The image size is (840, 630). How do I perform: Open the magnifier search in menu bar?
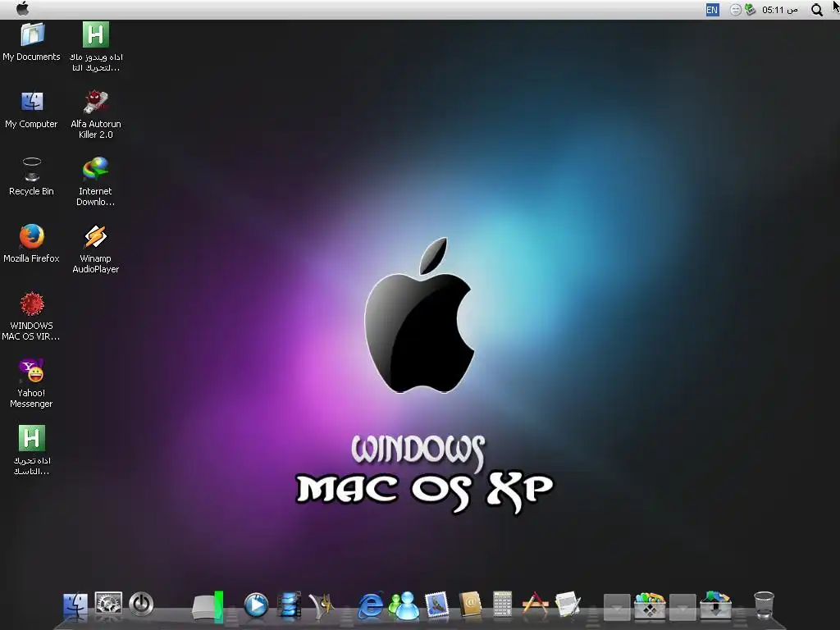click(816, 10)
